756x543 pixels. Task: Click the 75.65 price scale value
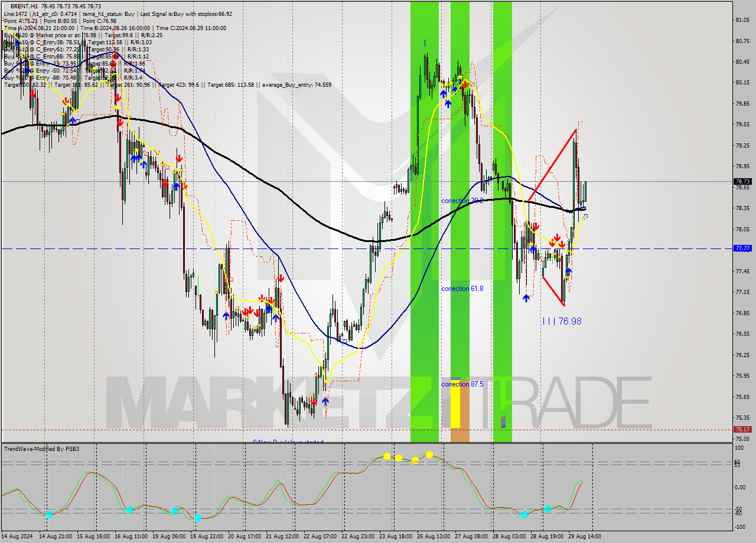[742, 397]
